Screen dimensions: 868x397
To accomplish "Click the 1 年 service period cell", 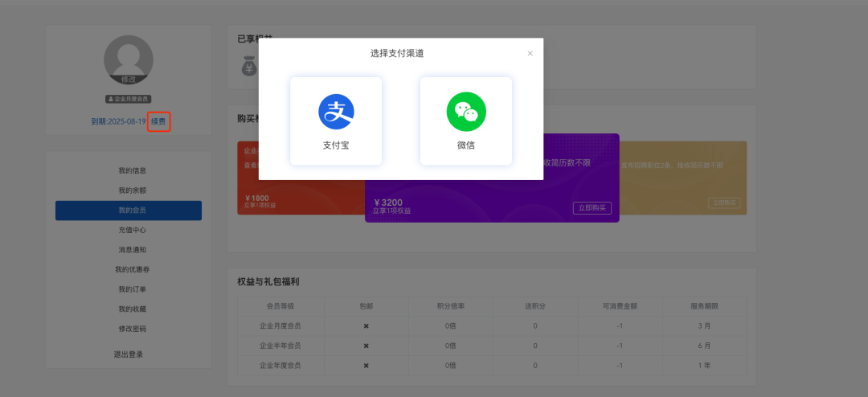I will (x=704, y=366).
